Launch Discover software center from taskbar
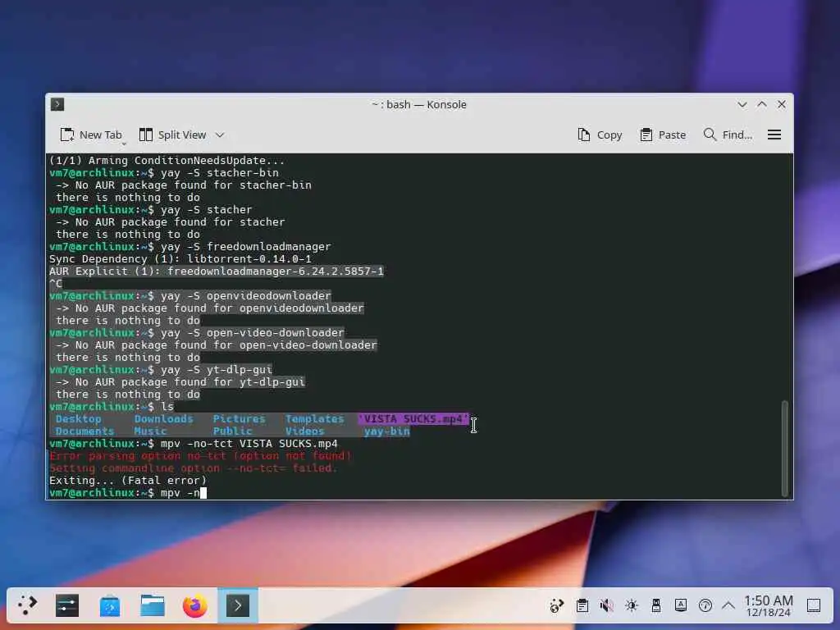The width and height of the screenshot is (840, 630). tap(110, 605)
